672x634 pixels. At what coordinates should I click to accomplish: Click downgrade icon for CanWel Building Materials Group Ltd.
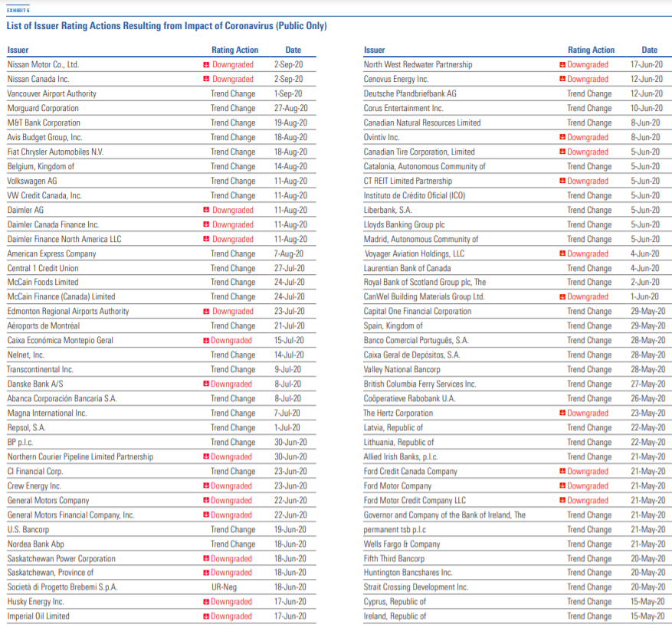coord(562,297)
